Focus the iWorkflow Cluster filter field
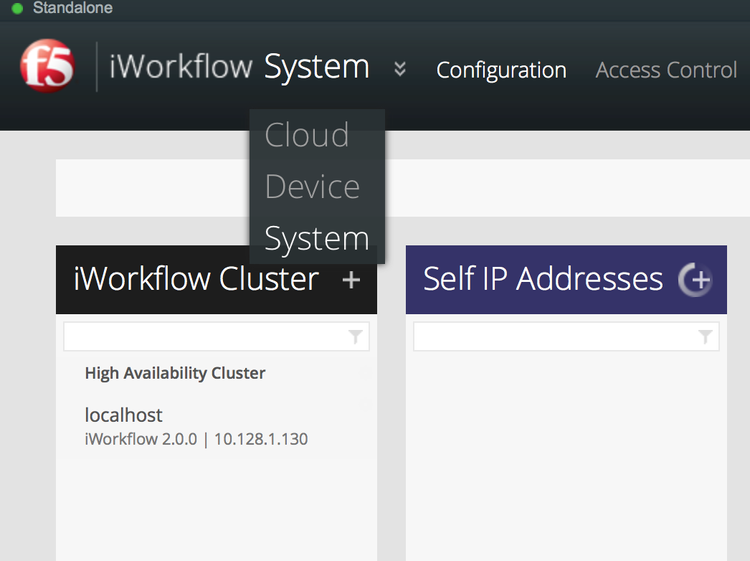The width and height of the screenshot is (750, 561). coord(205,338)
